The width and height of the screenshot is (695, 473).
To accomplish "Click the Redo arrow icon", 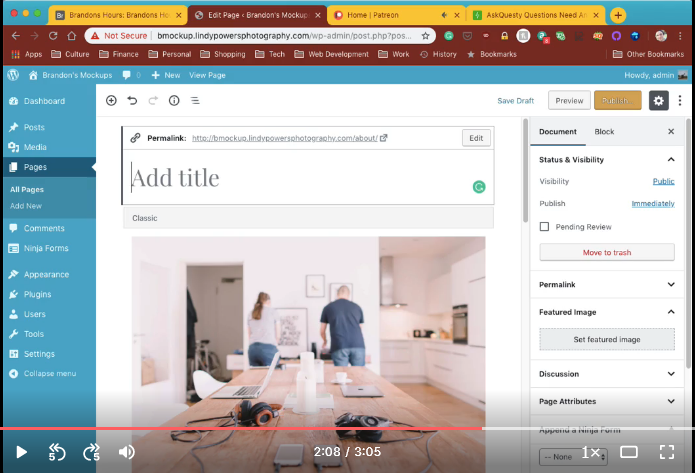I will point(153,101).
